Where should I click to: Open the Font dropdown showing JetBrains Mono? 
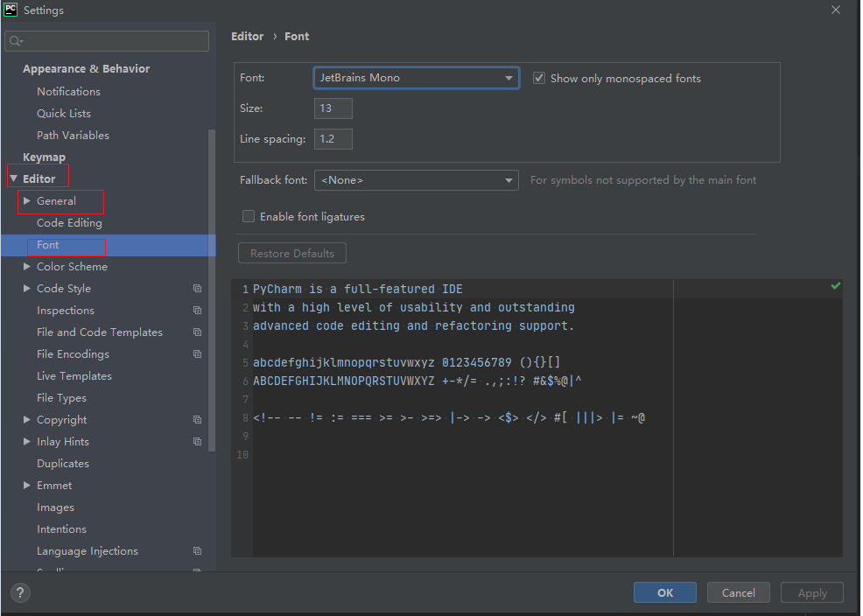tap(416, 78)
